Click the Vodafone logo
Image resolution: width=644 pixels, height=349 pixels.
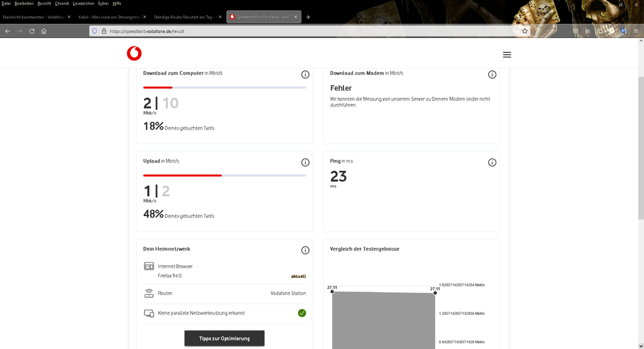click(134, 54)
